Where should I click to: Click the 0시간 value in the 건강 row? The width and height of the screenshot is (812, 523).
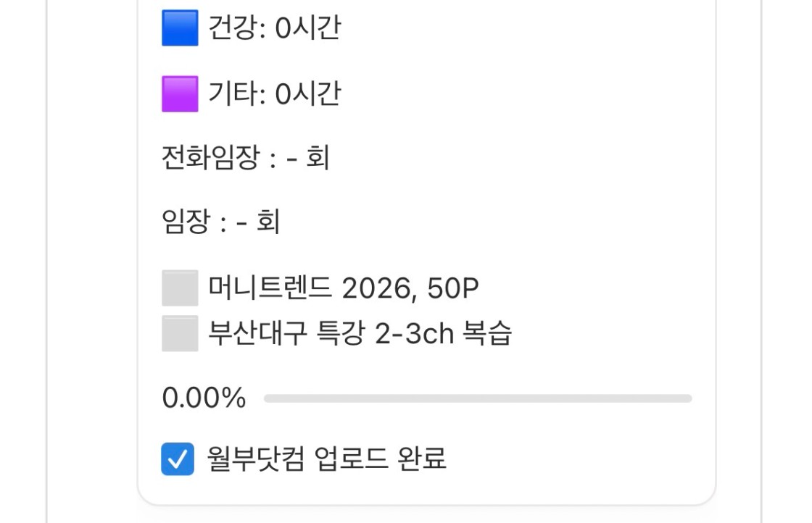point(307,29)
